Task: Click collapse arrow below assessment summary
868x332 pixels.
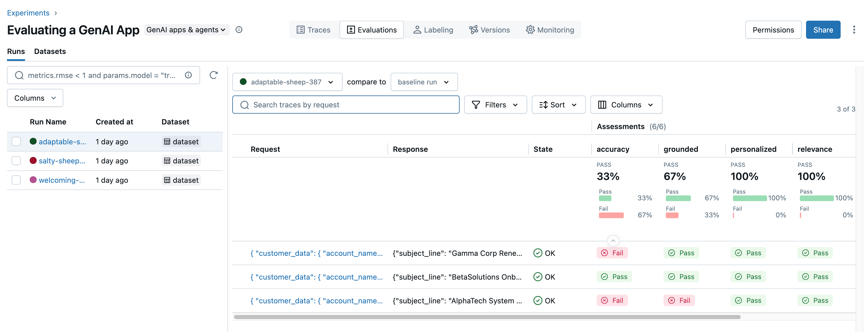Action: tap(613, 241)
